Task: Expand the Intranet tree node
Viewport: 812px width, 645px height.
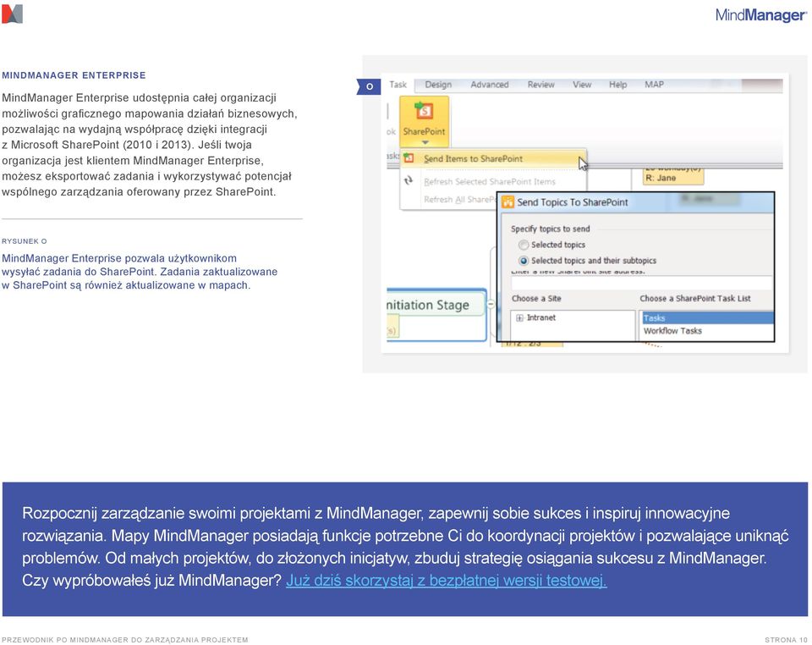Action: [519, 318]
